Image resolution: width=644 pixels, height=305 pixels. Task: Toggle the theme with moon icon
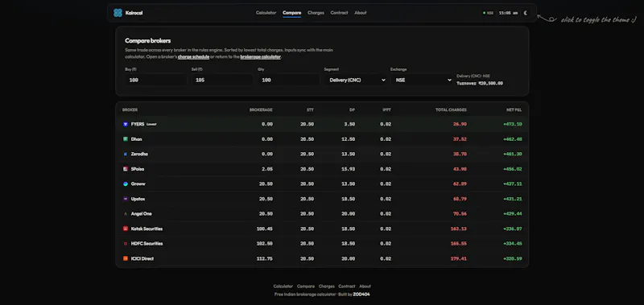526,13
